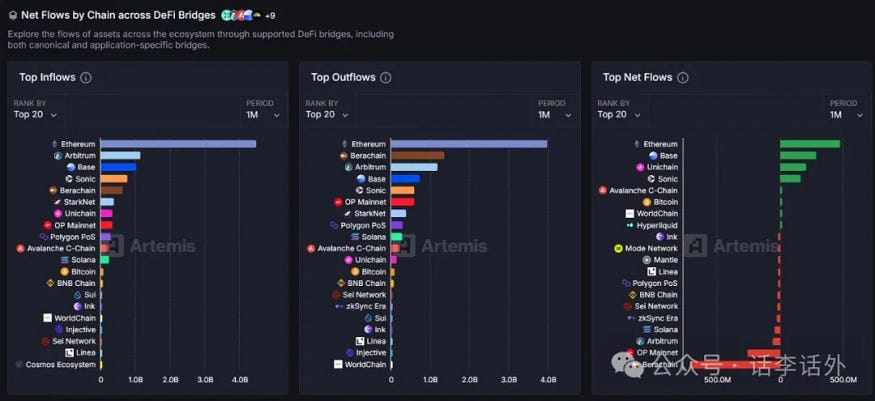Click the Ethereum bar in Top Outflows chart

(x=469, y=144)
